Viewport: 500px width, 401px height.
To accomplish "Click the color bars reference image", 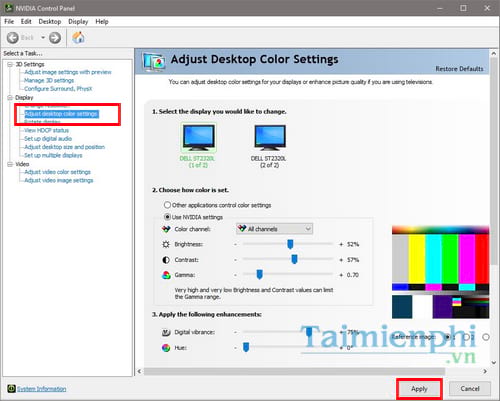I will click(440, 272).
